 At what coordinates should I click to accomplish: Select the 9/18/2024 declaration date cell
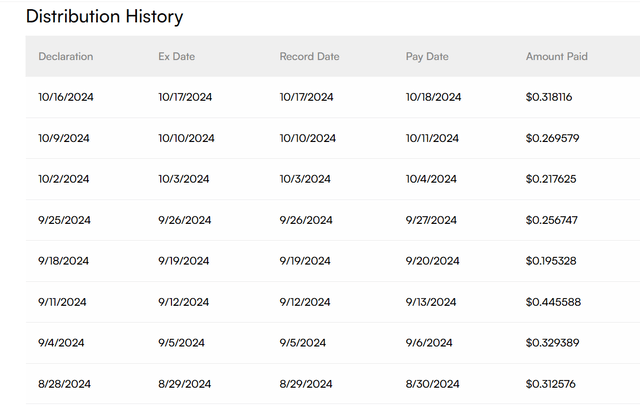click(x=64, y=261)
